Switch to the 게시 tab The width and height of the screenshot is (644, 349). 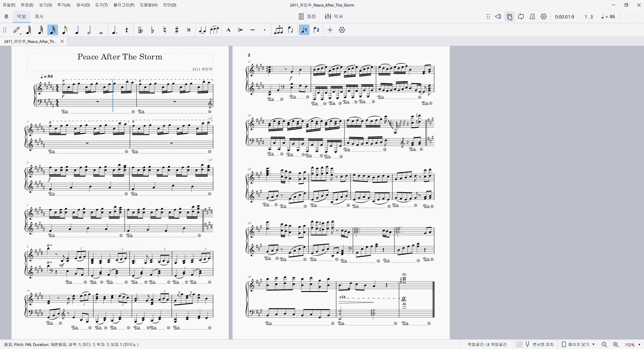(x=39, y=16)
